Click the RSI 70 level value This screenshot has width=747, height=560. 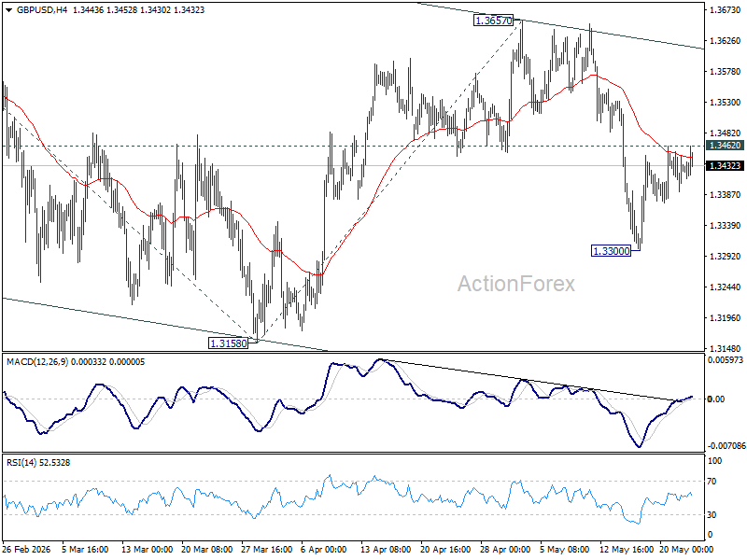pos(712,482)
